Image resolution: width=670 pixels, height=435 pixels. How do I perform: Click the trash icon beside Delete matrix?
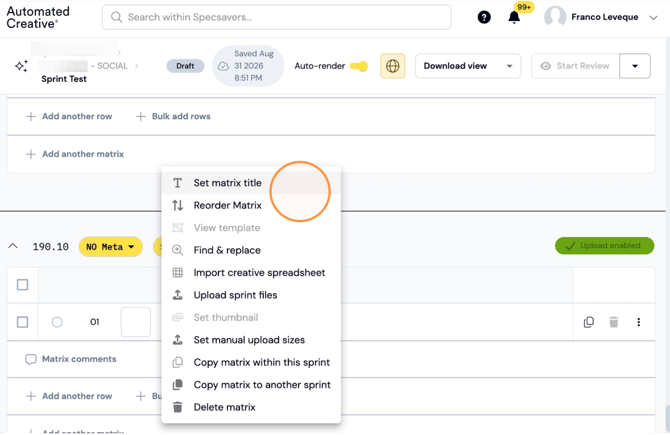coord(177,407)
